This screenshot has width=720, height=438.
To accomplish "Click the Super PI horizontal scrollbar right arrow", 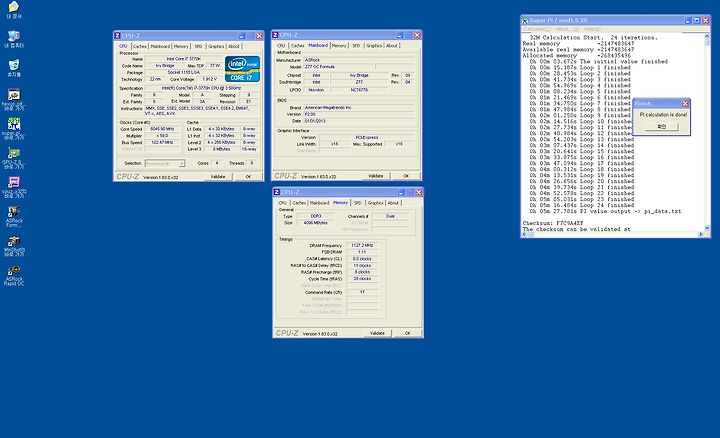I will (x=701, y=234).
